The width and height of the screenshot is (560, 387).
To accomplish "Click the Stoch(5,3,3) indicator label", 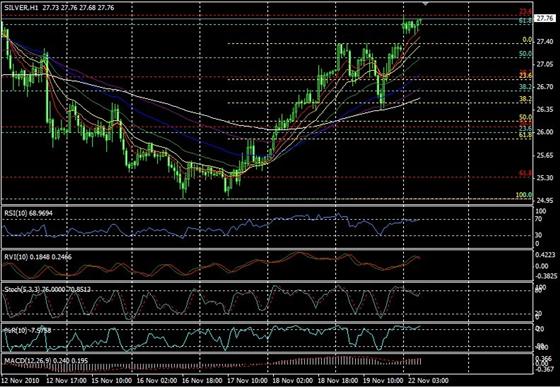I will (47, 290).
